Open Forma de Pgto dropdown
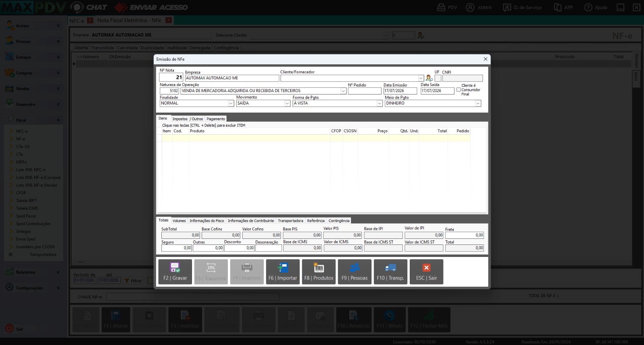 click(x=380, y=103)
